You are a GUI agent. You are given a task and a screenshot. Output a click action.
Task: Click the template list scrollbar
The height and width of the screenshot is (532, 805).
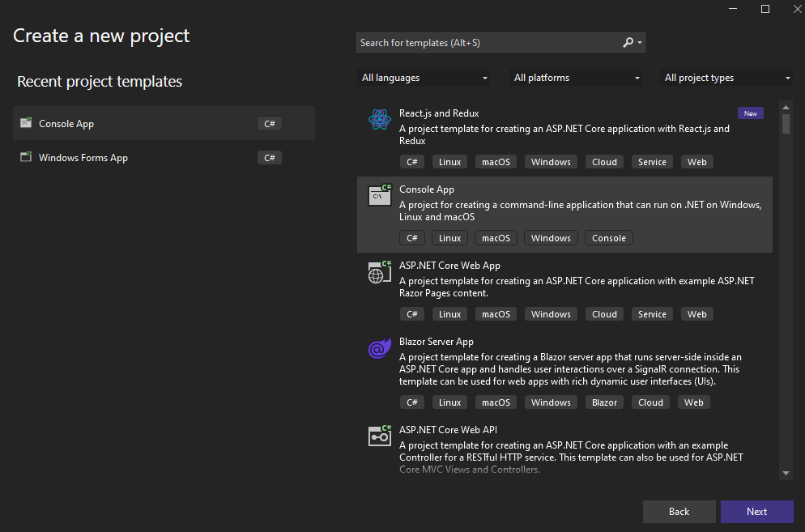tap(785, 124)
